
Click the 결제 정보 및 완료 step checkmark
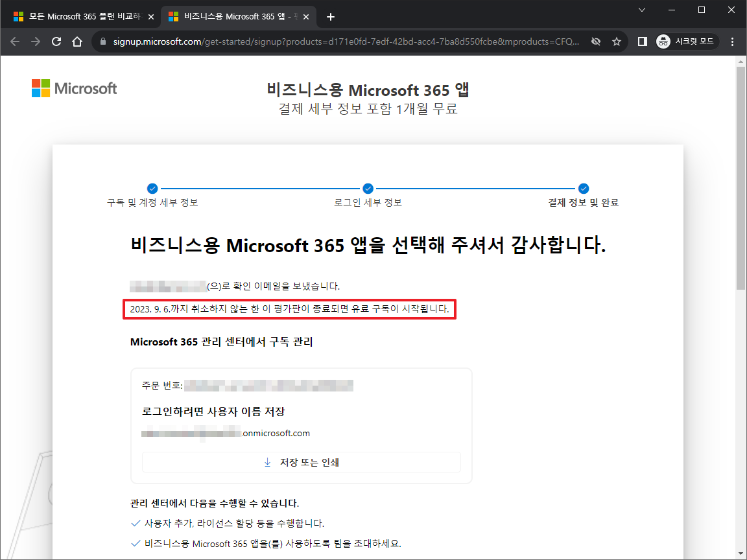(x=584, y=189)
